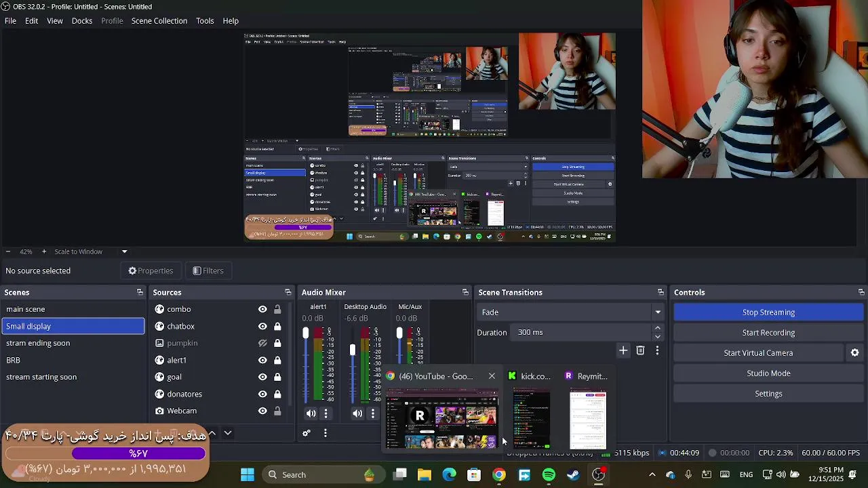The width and height of the screenshot is (868, 488).
Task: Hide the donatores source
Action: pyautogui.click(x=262, y=394)
